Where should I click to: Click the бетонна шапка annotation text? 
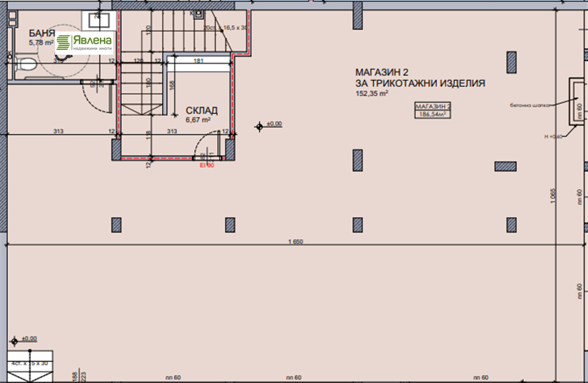pyautogui.click(x=530, y=105)
